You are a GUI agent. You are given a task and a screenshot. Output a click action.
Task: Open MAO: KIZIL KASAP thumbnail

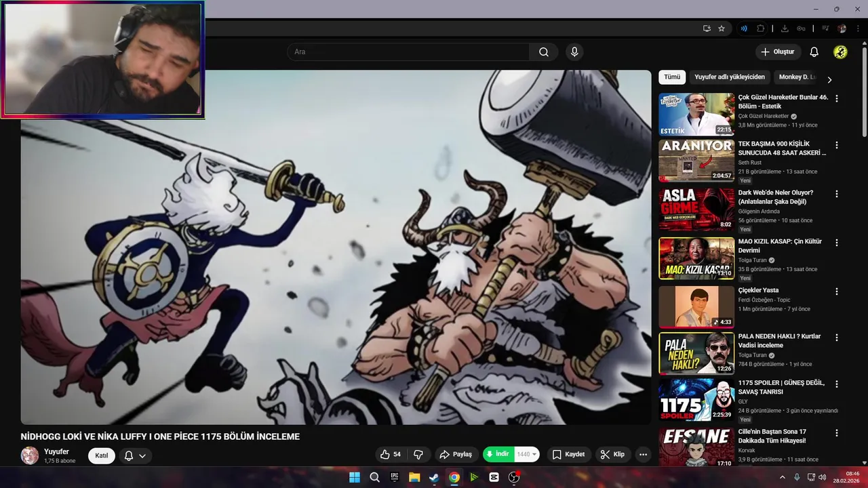point(696,258)
